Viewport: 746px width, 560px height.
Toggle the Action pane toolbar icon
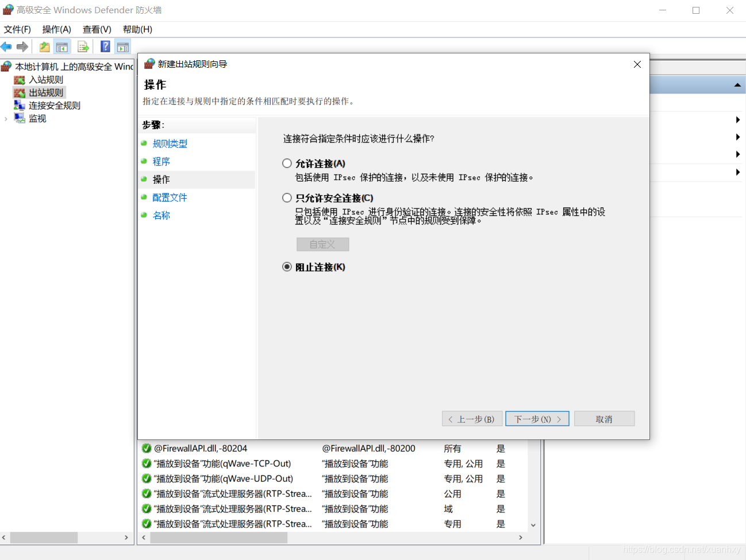(122, 47)
